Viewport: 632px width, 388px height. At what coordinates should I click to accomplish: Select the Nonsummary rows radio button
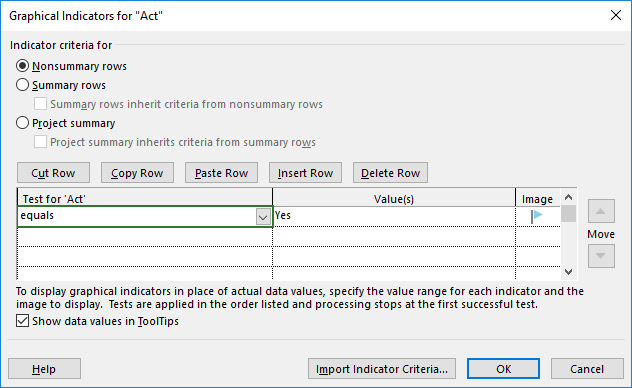(22, 66)
